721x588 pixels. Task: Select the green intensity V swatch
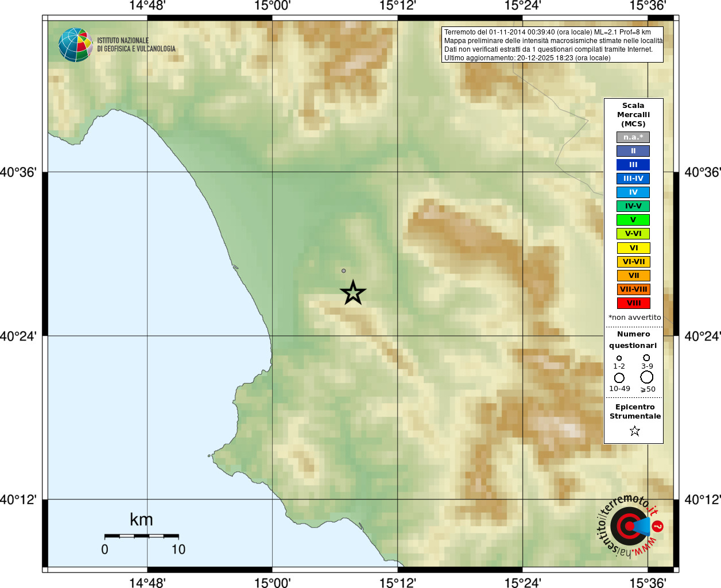coord(633,220)
